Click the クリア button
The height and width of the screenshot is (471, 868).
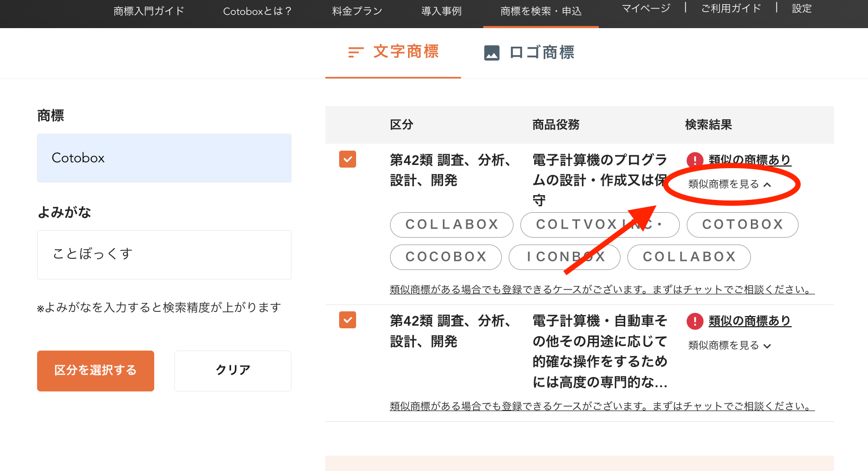[x=233, y=371]
